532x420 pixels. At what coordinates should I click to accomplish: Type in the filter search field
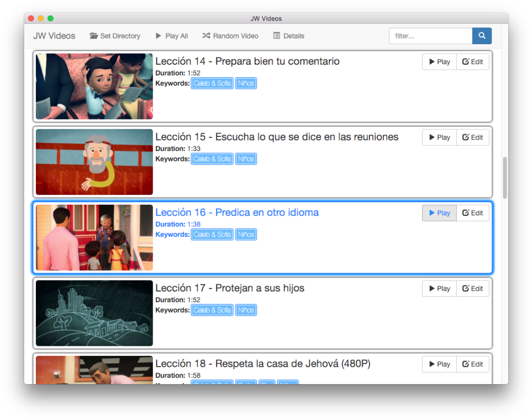pos(430,36)
